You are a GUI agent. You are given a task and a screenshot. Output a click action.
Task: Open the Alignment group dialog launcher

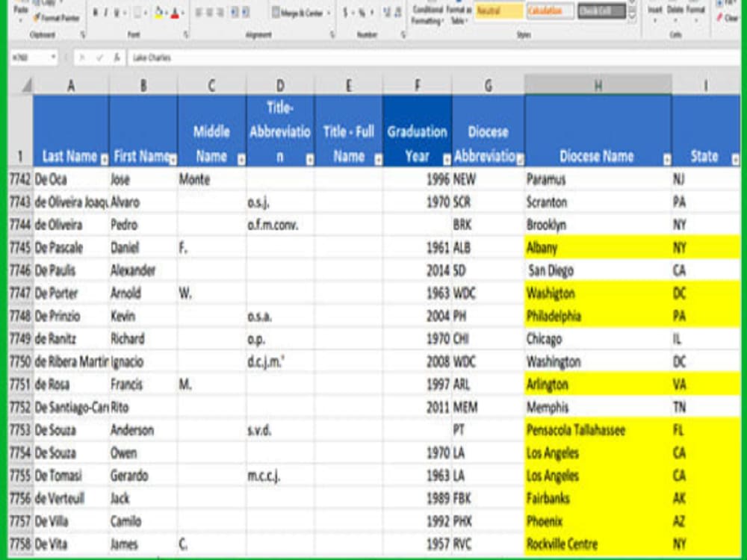tap(332, 35)
